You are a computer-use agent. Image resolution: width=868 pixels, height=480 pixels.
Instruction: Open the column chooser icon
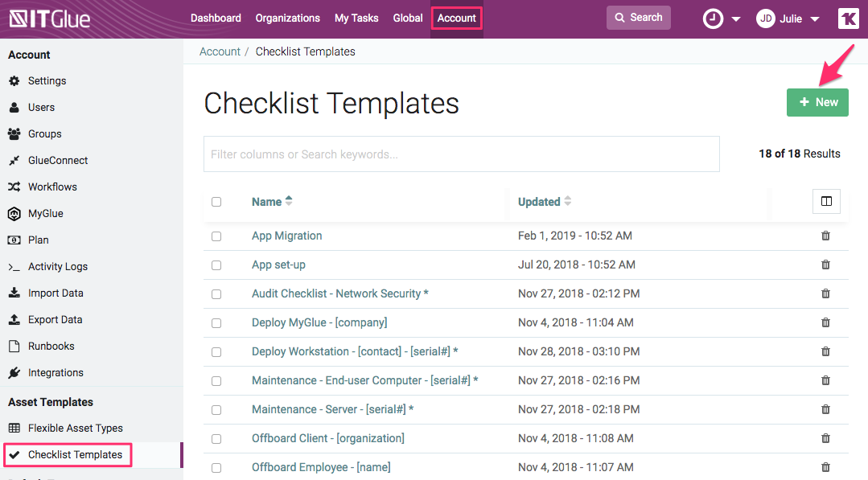[x=826, y=201]
